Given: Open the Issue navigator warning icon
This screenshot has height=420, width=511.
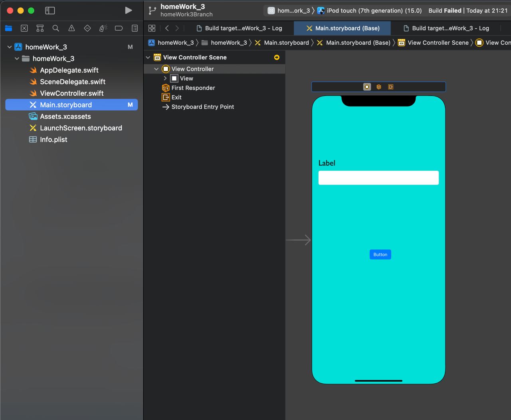Looking at the screenshot, I should (71, 28).
